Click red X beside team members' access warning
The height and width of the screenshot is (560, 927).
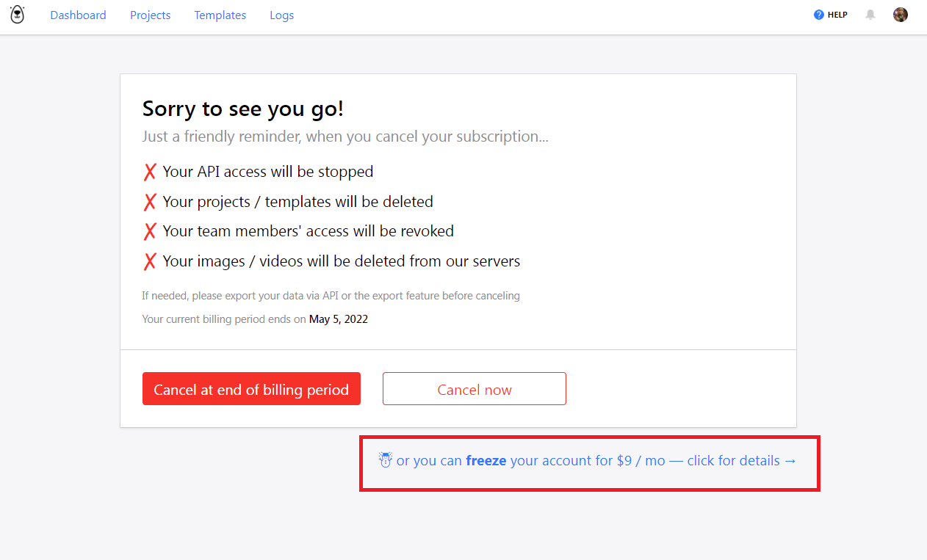pos(150,231)
